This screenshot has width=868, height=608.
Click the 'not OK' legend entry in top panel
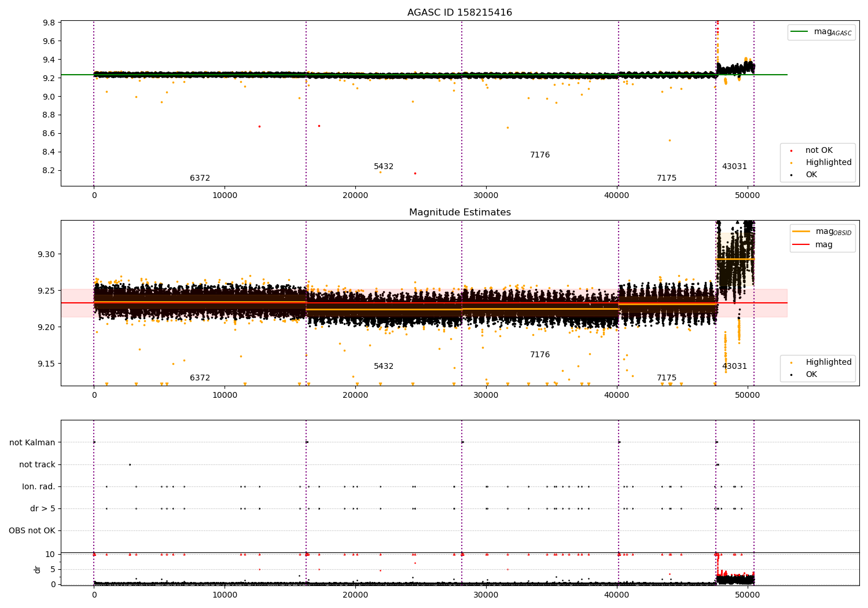point(813,151)
